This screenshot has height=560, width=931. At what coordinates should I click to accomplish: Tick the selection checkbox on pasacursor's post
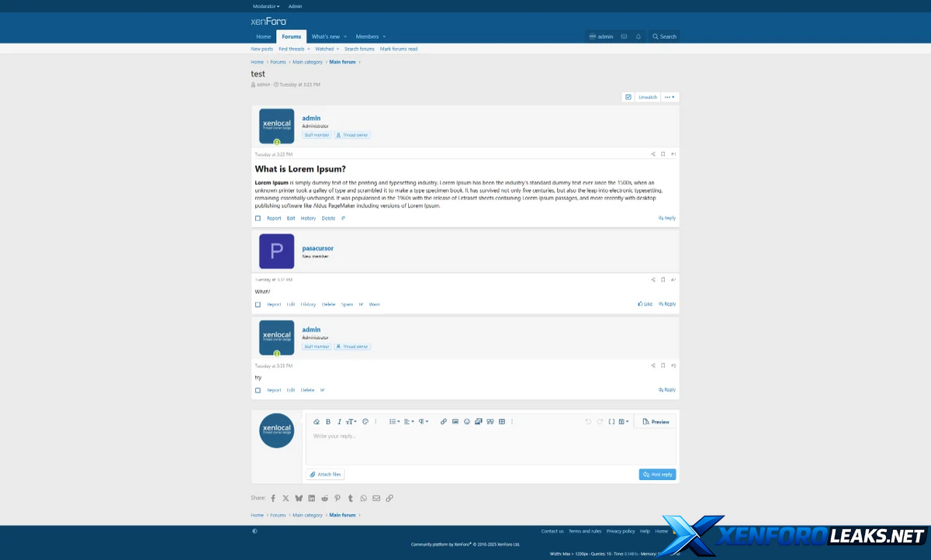258,305
